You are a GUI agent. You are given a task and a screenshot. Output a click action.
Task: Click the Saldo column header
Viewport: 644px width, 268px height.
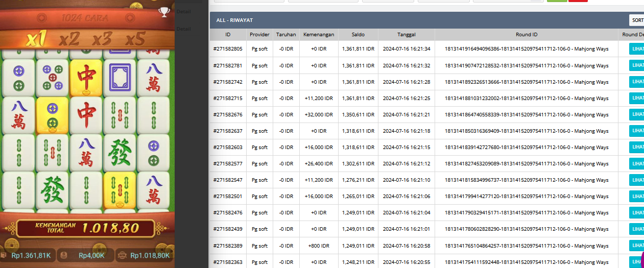point(358,34)
